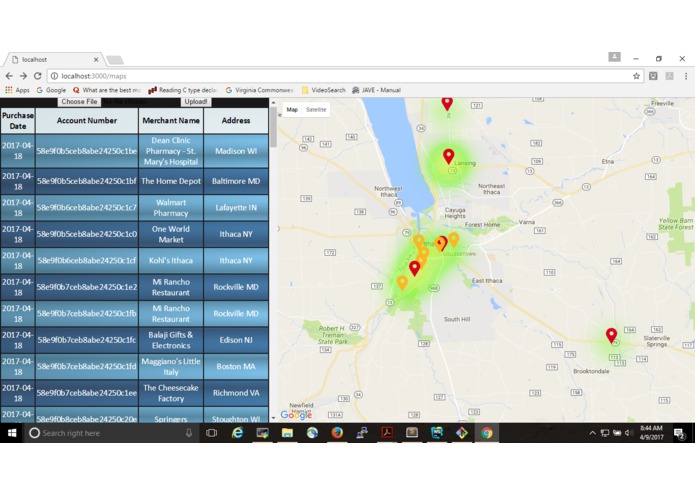Switch map to Map view

[x=292, y=109]
